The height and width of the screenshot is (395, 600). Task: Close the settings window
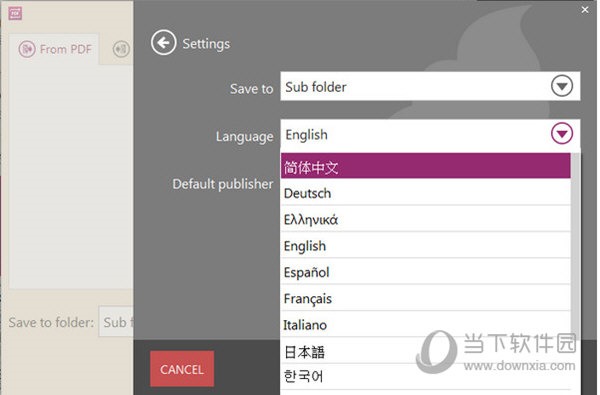(584, 10)
